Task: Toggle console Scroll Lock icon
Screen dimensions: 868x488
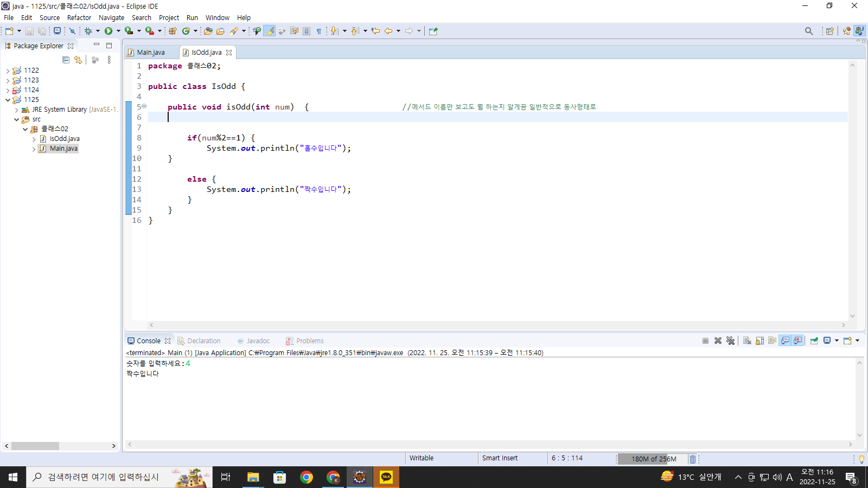Action: [759, 341]
